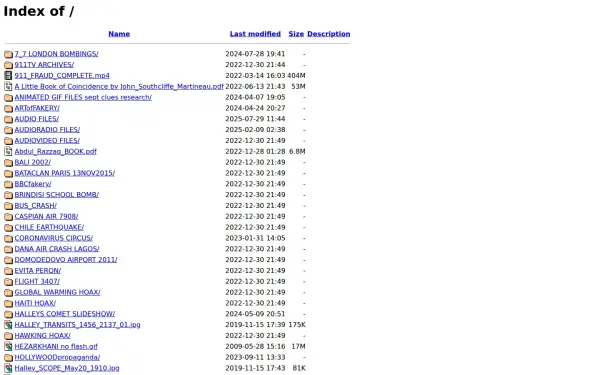Sort listing by Last modified header
The image size is (600, 375).
[255, 34]
